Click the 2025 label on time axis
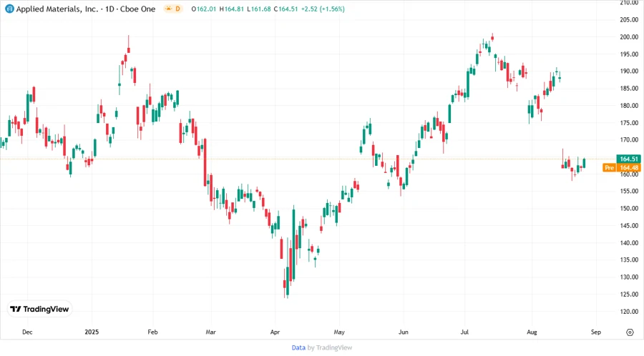The height and width of the screenshot is (356, 644). pos(92,332)
